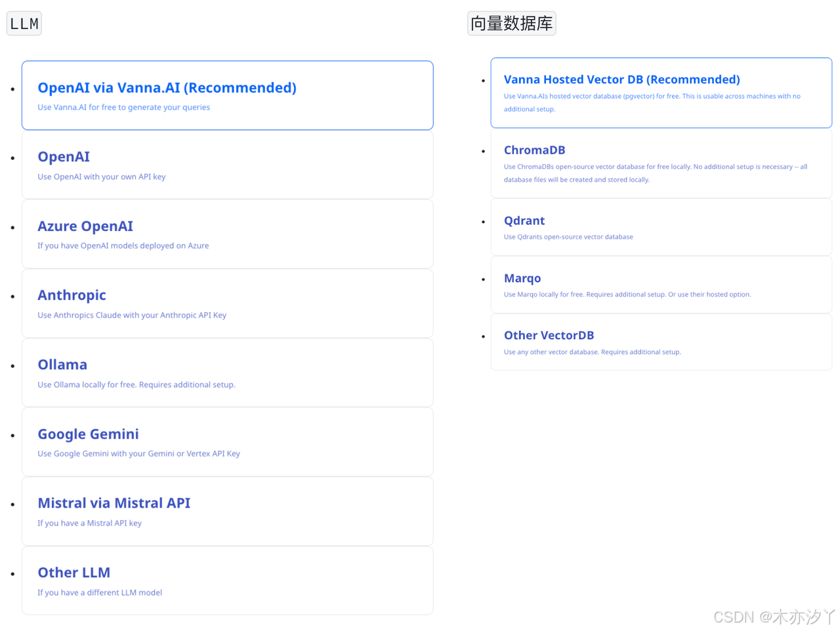The height and width of the screenshot is (631, 840).
Task: Click the LLM heading label
Action: coord(24,24)
